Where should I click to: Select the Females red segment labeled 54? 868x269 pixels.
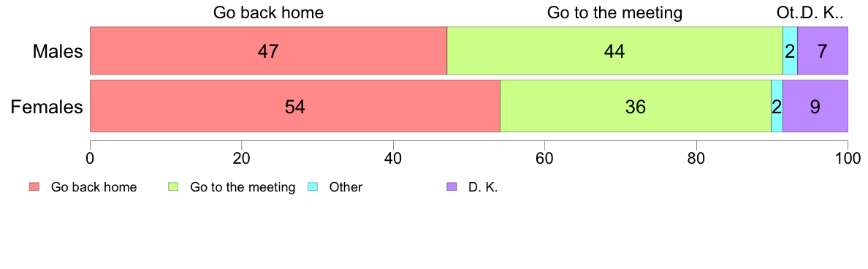tap(295, 106)
